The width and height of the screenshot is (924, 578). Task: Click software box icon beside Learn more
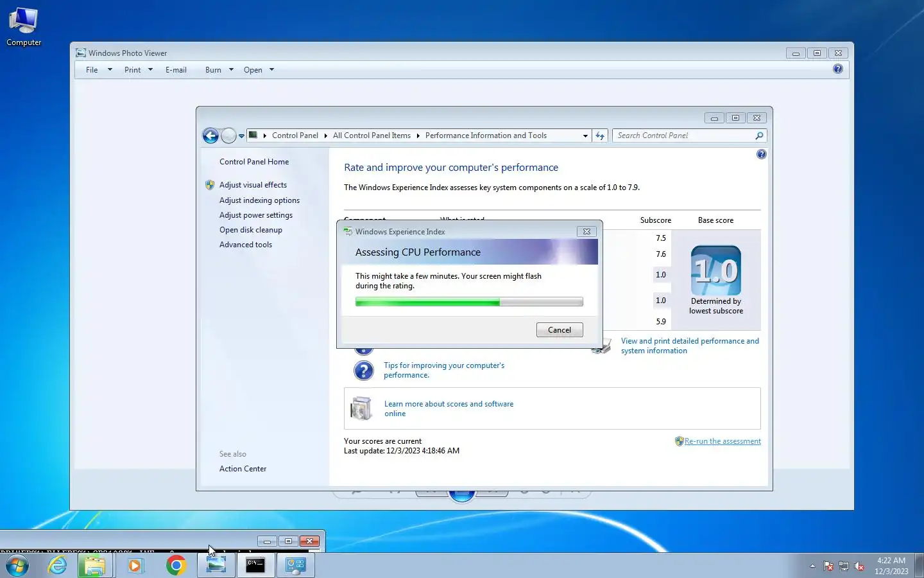pyautogui.click(x=361, y=408)
